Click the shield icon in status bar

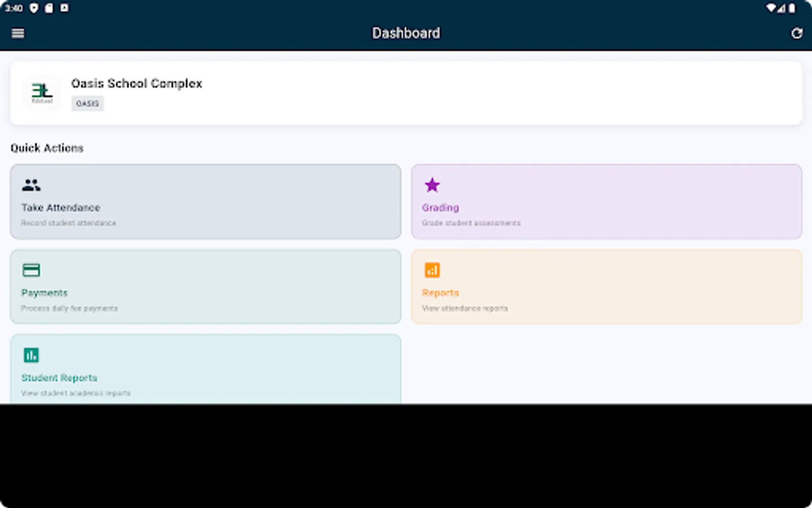point(34,8)
